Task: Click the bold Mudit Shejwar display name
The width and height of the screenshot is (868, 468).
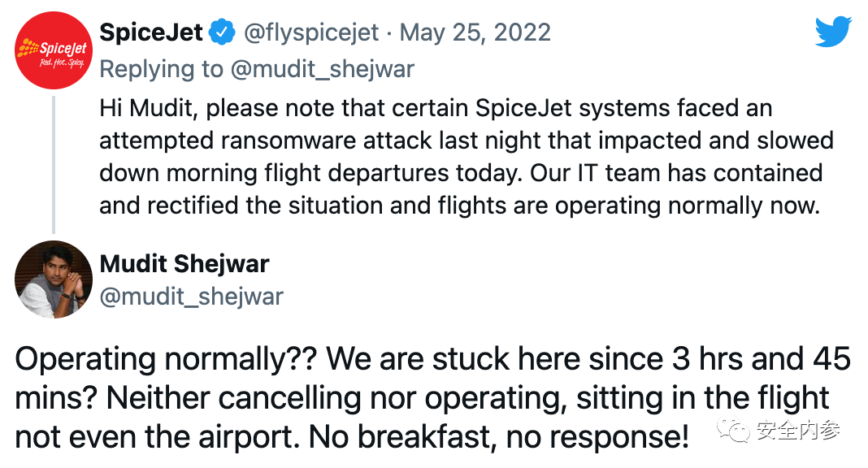Action: tap(184, 263)
